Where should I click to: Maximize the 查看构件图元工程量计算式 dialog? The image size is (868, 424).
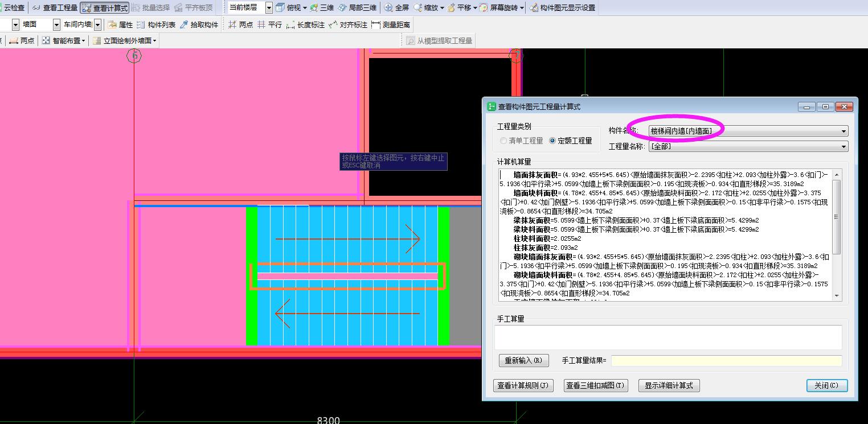pos(825,106)
